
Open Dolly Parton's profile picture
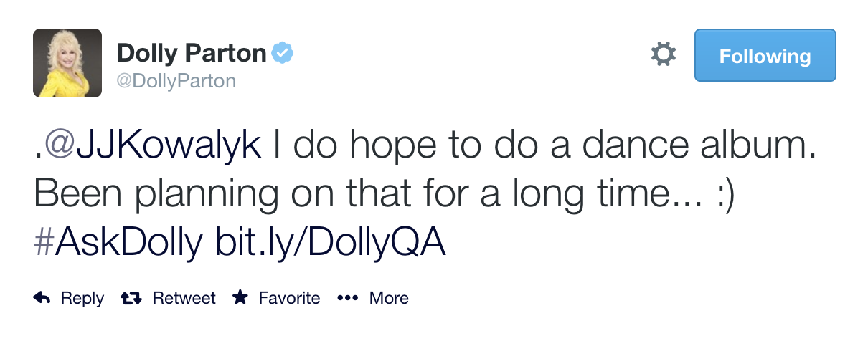[x=67, y=63]
